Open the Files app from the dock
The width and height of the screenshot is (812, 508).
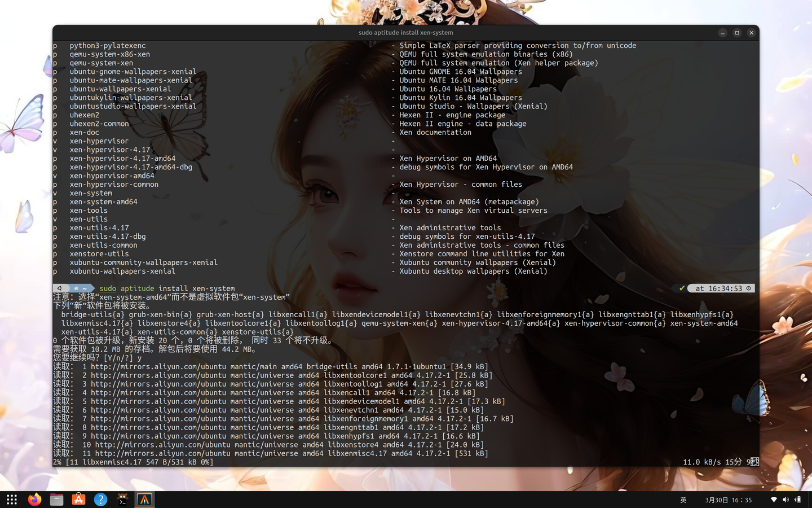pos(56,500)
